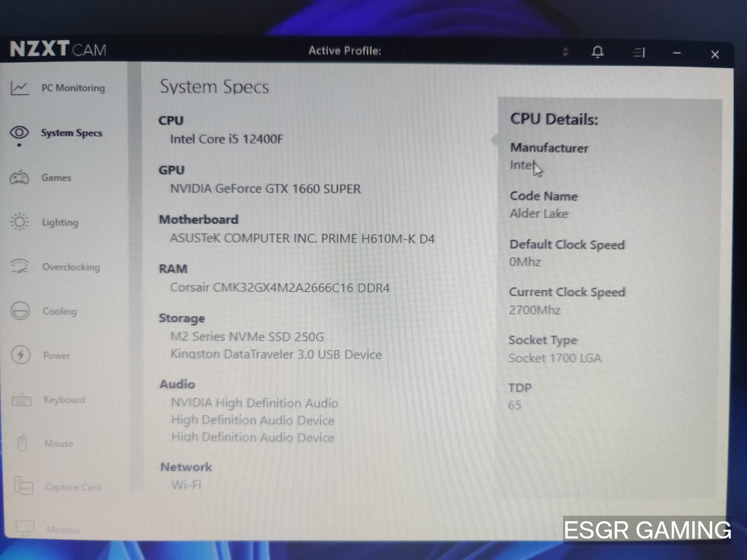This screenshot has height=560, width=747.
Task: Go to Mouse section
Action: [59, 443]
